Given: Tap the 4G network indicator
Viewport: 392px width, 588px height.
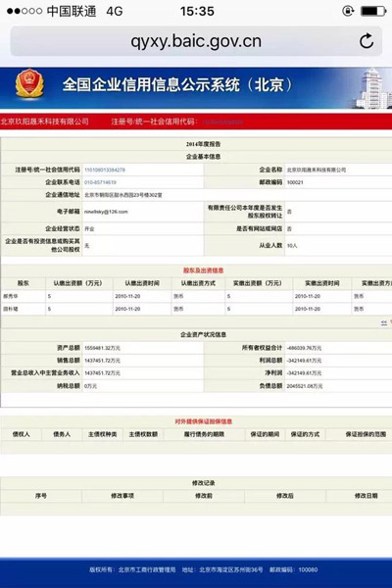Looking at the screenshot, I should [115, 11].
